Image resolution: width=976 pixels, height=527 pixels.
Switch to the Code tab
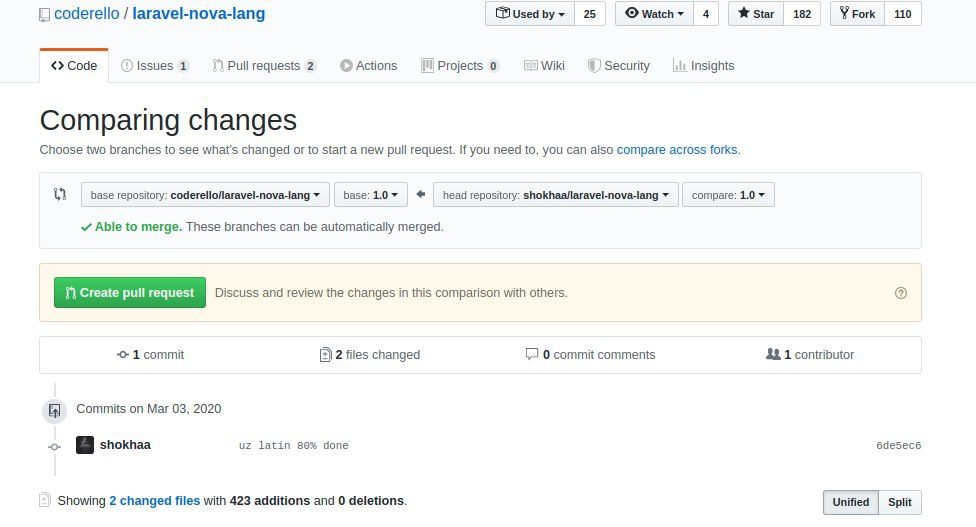74,65
